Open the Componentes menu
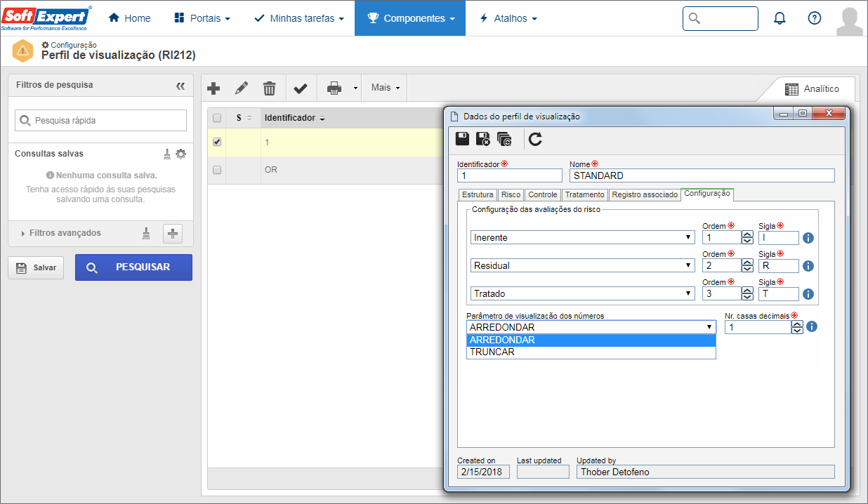 click(x=410, y=18)
